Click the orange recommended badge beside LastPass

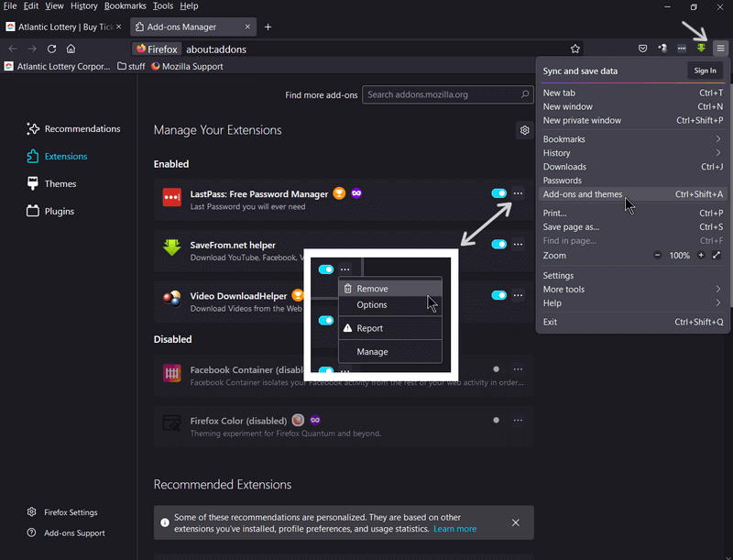[339, 193]
